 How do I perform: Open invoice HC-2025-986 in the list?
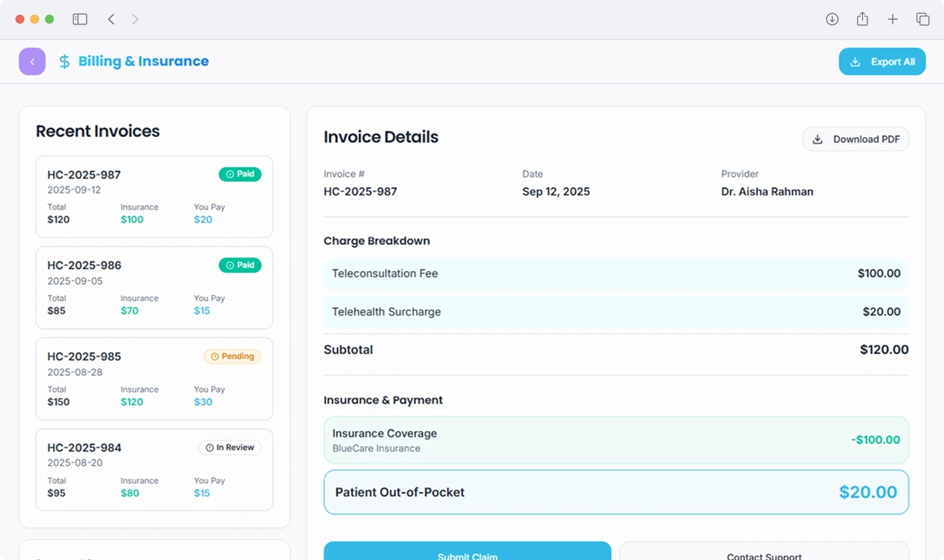click(154, 287)
